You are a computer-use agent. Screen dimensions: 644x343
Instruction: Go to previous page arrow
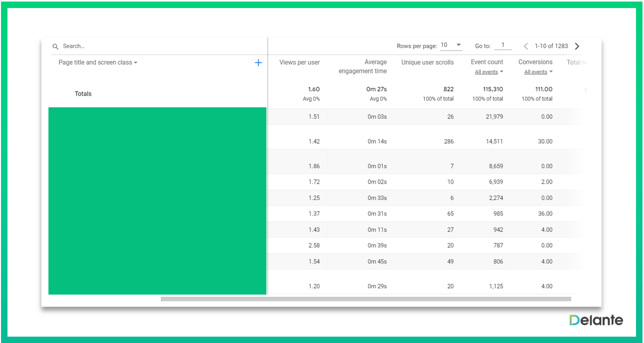pos(526,46)
